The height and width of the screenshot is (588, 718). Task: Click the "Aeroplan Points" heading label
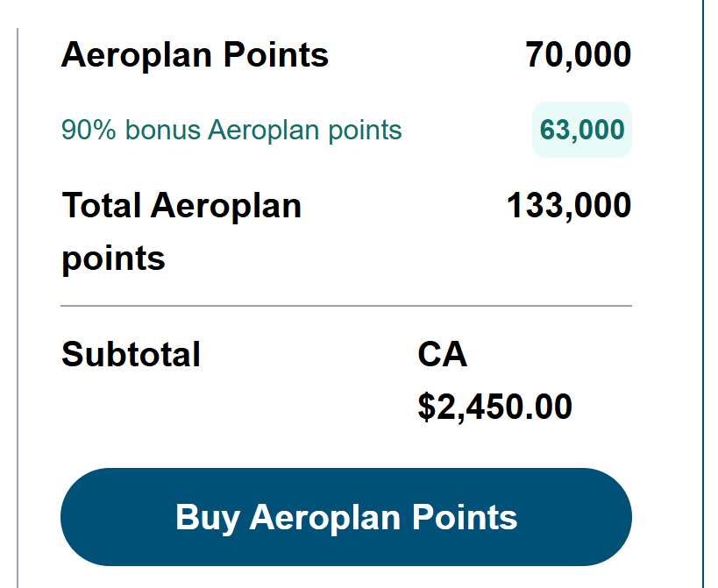pyautogui.click(x=195, y=55)
